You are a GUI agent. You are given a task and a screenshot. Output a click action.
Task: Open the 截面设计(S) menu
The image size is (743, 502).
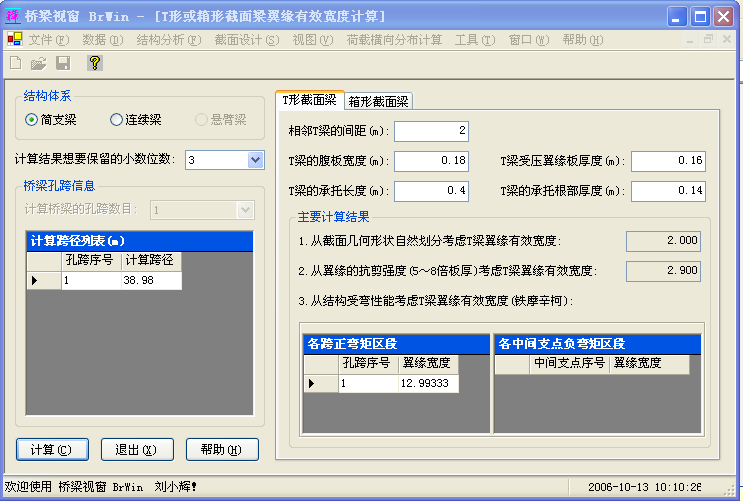pyautogui.click(x=247, y=40)
